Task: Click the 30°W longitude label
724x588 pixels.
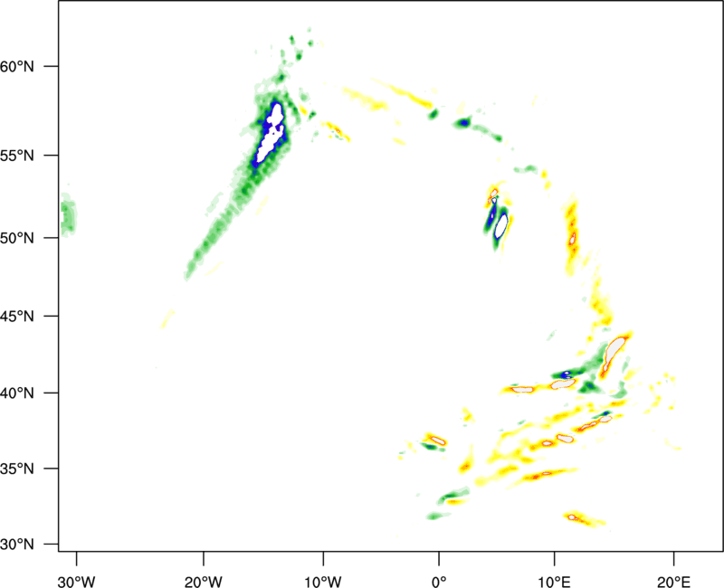Action: [76, 582]
